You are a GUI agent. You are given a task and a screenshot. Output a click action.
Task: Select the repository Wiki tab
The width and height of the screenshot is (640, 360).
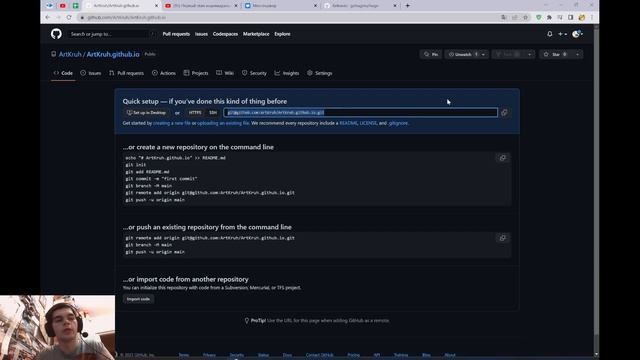[x=225, y=73]
